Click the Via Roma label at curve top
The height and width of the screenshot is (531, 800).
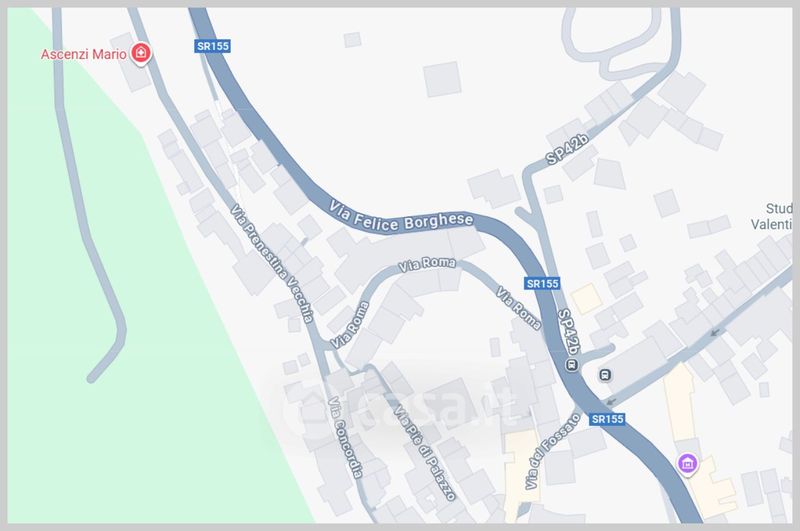427,264
